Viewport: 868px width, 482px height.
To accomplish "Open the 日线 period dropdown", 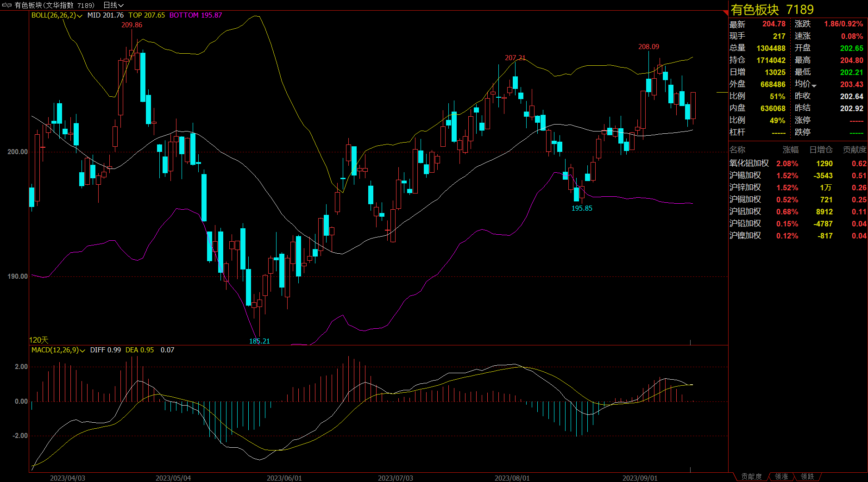I will click(113, 5).
